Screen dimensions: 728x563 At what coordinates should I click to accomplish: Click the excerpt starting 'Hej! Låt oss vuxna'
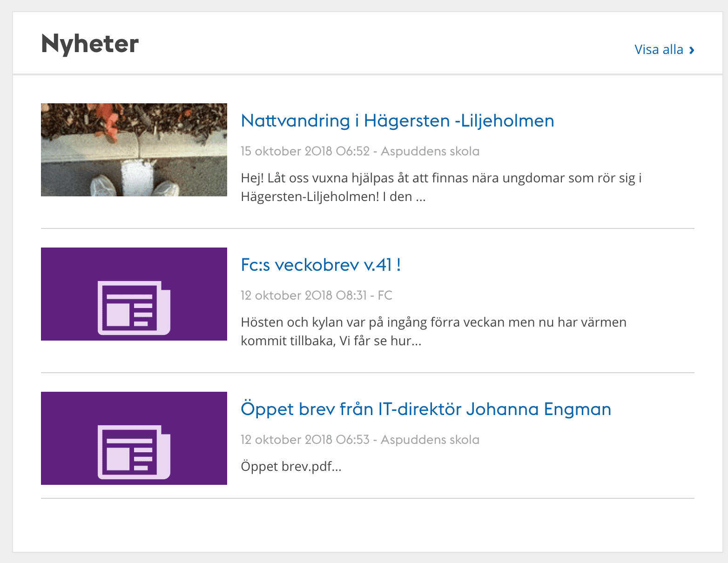[x=441, y=188]
